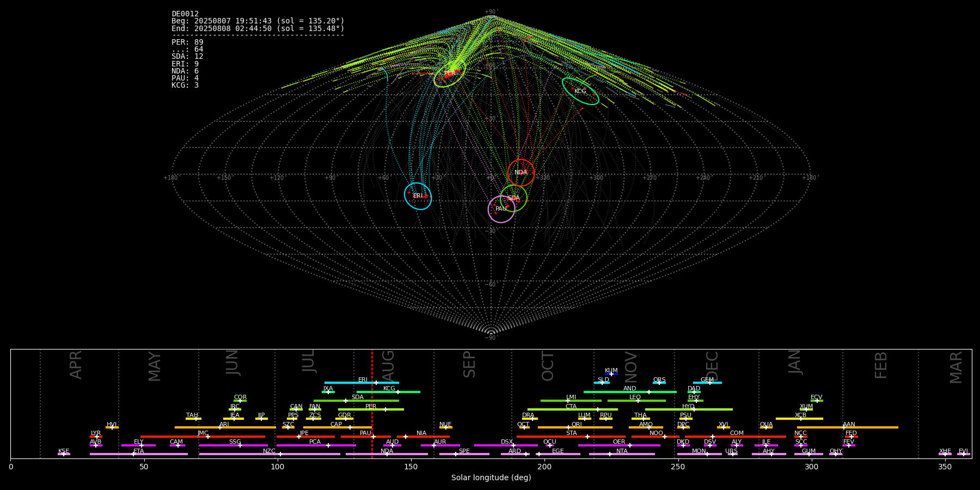Click the XHE shower label in timeline

point(945,451)
